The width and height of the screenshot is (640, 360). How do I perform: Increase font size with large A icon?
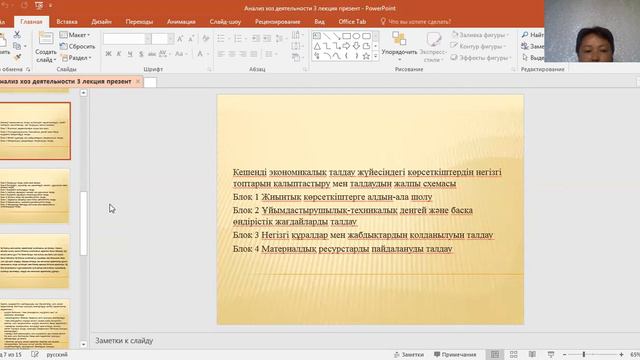tap(180, 39)
